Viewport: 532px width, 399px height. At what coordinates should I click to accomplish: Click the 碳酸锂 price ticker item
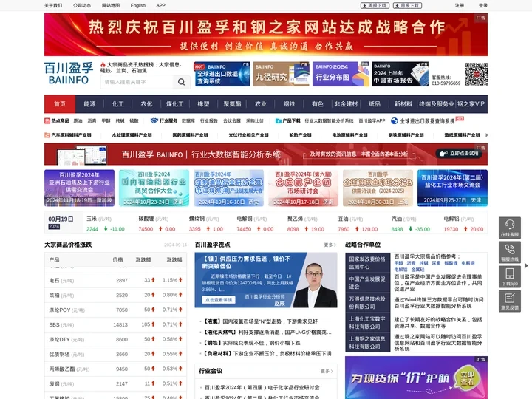point(157,224)
